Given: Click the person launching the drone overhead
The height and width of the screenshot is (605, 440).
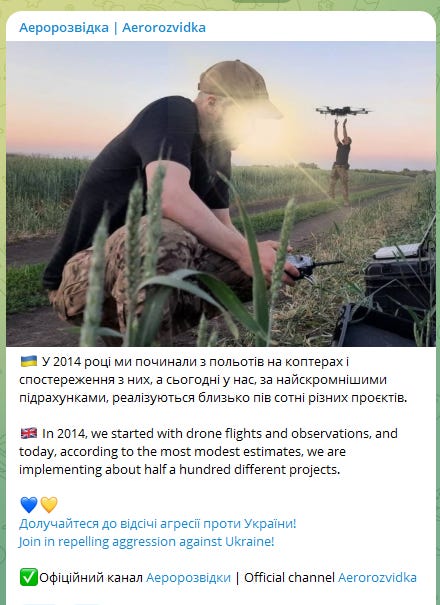Looking at the screenshot, I should coord(341,161).
